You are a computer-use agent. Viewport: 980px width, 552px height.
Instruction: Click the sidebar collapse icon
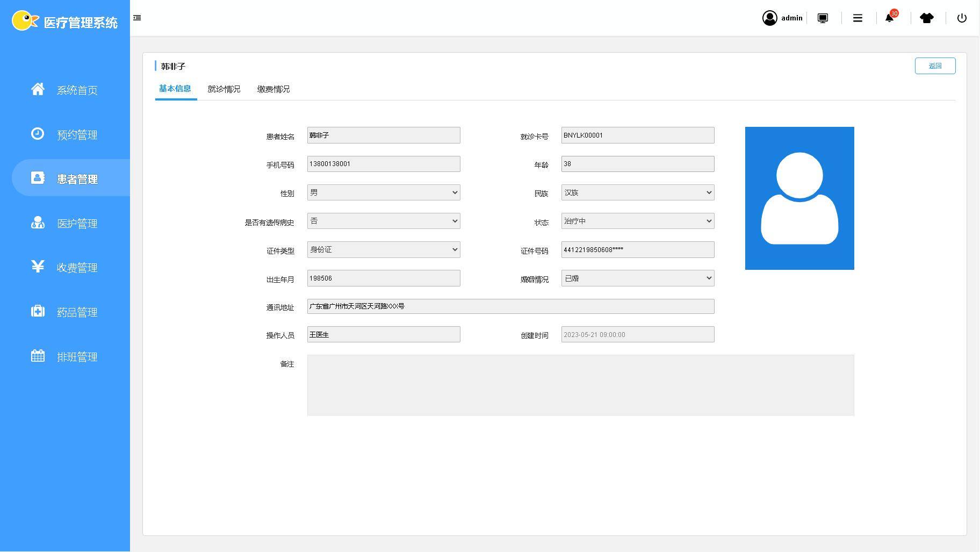pyautogui.click(x=137, y=18)
